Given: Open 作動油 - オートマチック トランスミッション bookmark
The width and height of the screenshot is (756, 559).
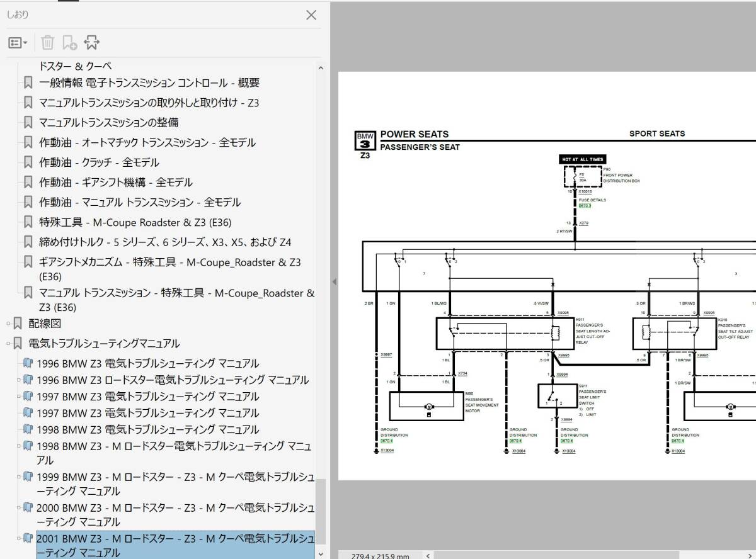Looking at the screenshot, I should (147, 142).
